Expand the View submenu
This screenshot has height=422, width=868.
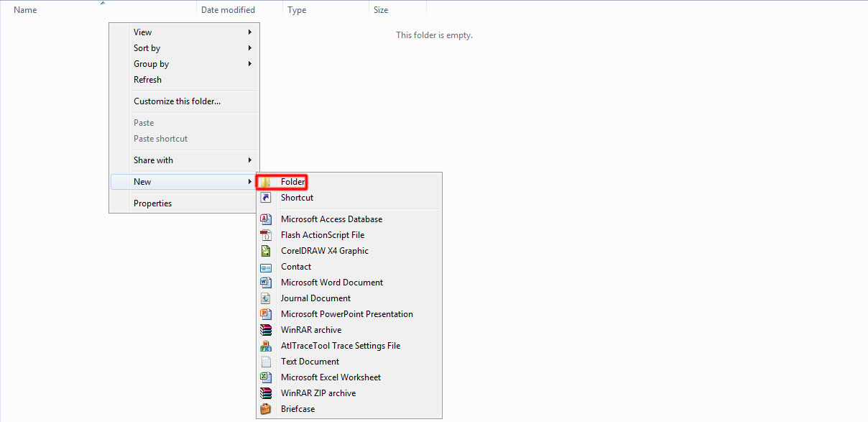coord(142,32)
